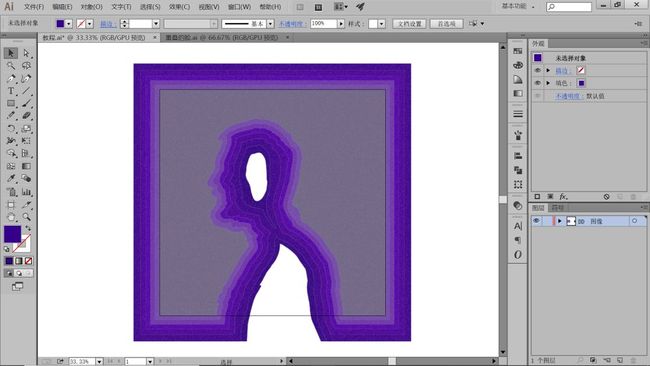Select the Line Segment tool
This screenshot has width=650, height=366.
tap(27, 91)
